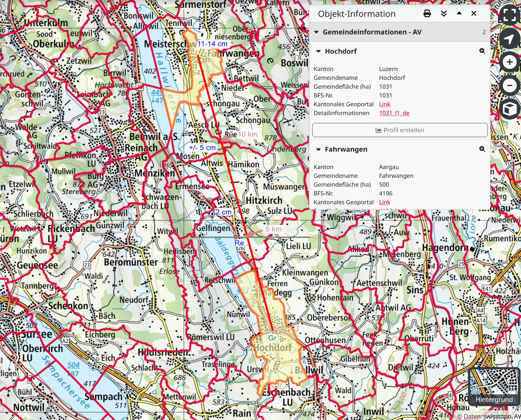Open the Hintergrund background map switcher
Viewport: 521px width, 420px height.
click(494, 387)
